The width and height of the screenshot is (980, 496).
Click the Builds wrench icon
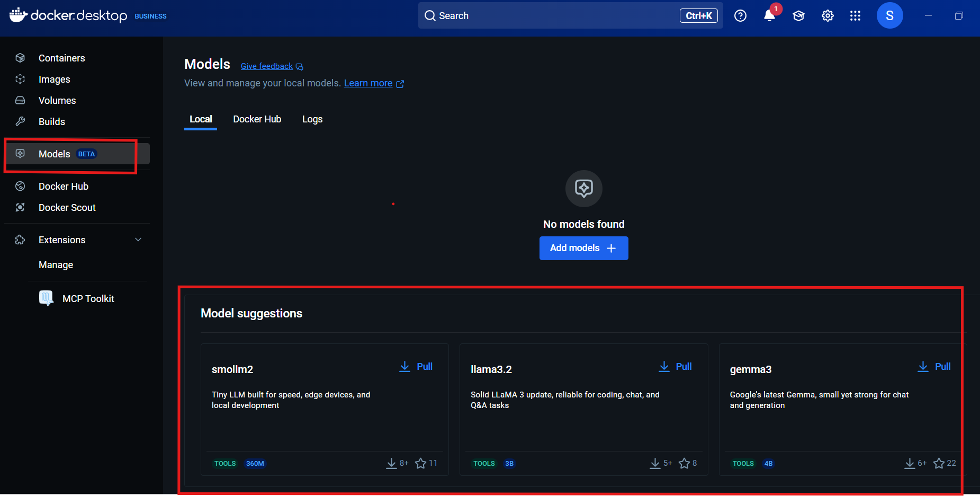pyautogui.click(x=20, y=121)
